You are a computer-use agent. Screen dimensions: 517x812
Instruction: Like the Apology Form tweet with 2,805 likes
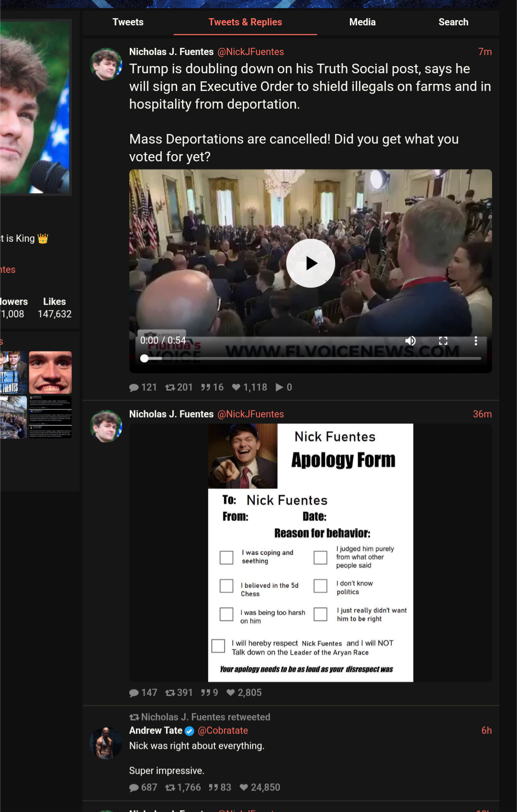[x=244, y=693]
